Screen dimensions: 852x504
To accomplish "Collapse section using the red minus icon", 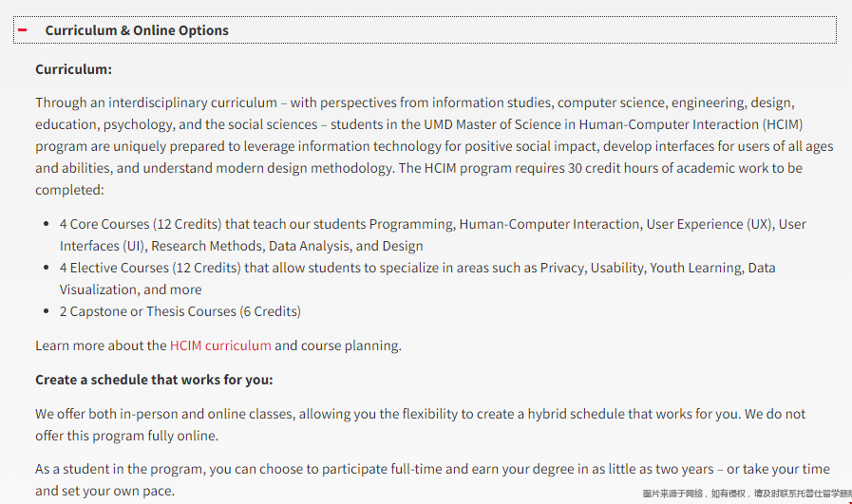I will (x=22, y=29).
